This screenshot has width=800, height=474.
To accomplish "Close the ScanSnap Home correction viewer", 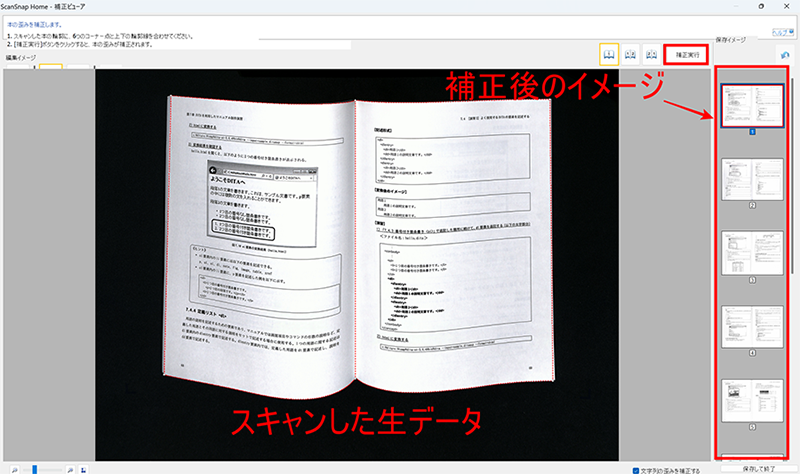I will click(786, 6).
